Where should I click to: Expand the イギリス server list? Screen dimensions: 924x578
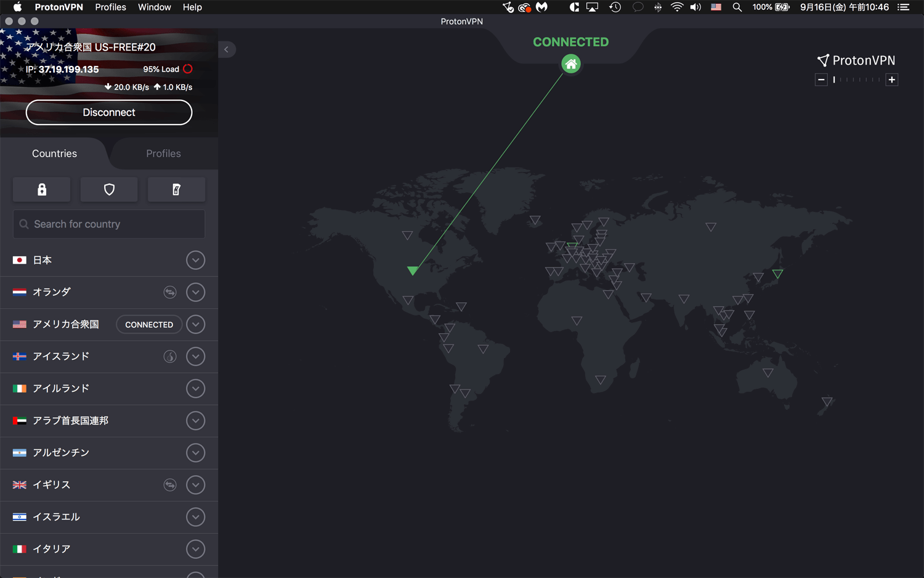pyautogui.click(x=195, y=485)
